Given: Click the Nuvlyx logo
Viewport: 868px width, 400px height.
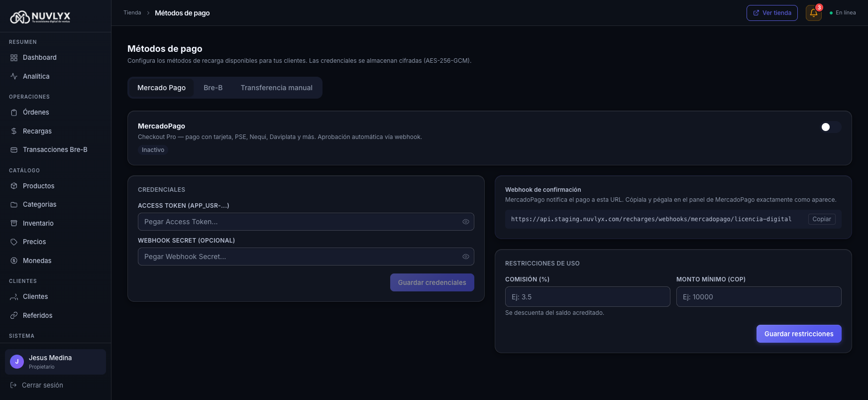Looking at the screenshot, I should click(x=40, y=17).
